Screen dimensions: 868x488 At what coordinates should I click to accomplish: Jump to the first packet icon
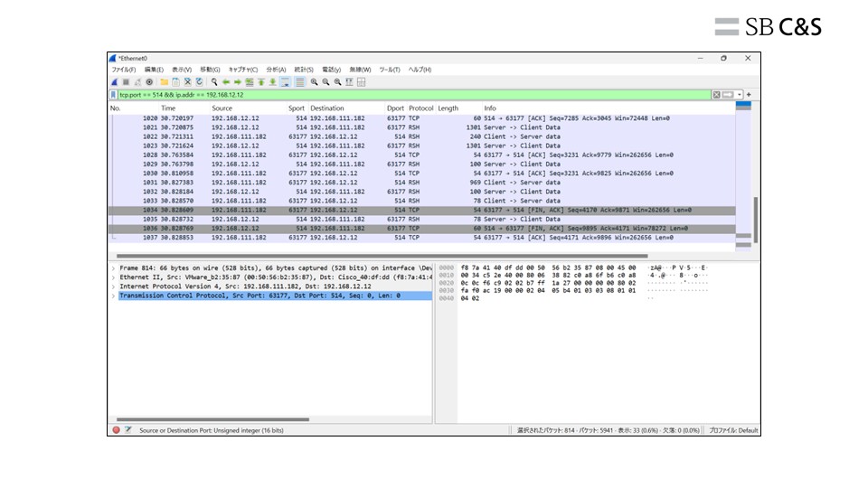click(x=261, y=82)
